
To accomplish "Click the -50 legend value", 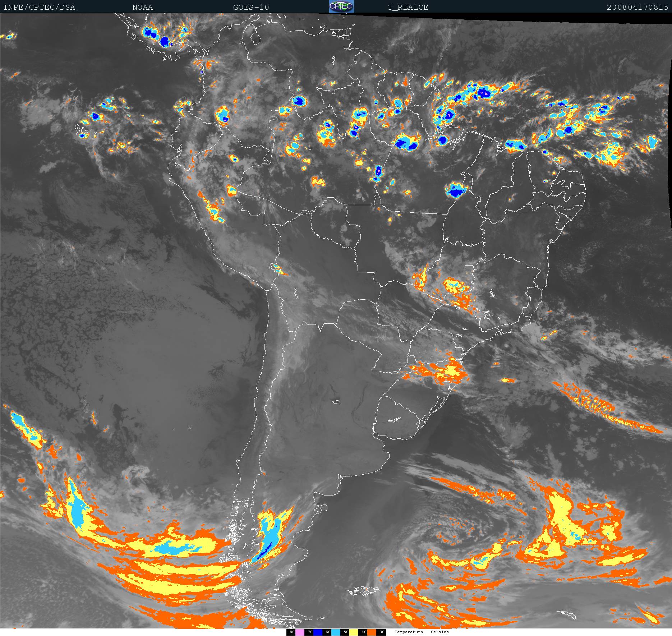I will pos(345,632).
